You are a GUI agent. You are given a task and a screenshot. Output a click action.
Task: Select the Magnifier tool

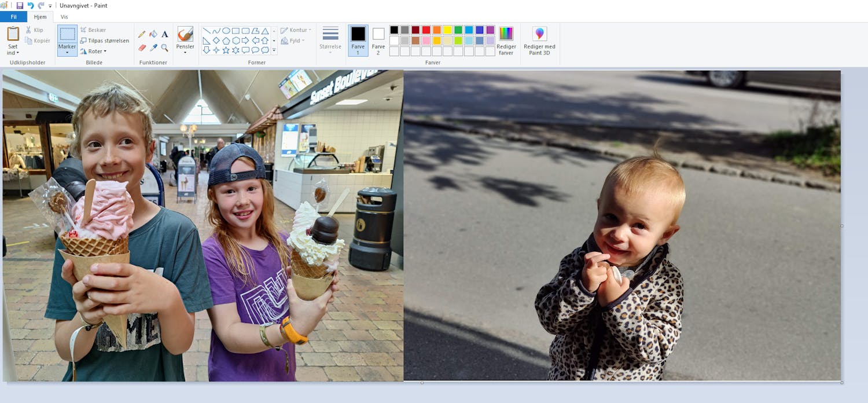(164, 47)
